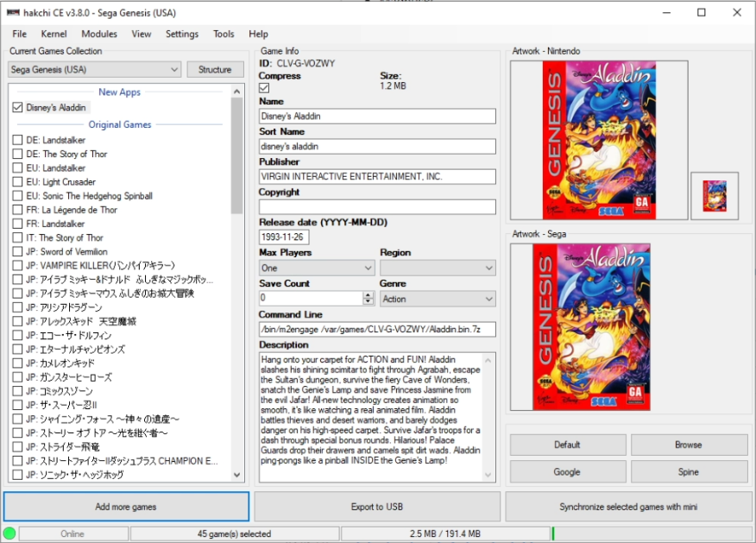Open the Tools menu
The width and height of the screenshot is (756, 543).
pos(224,34)
